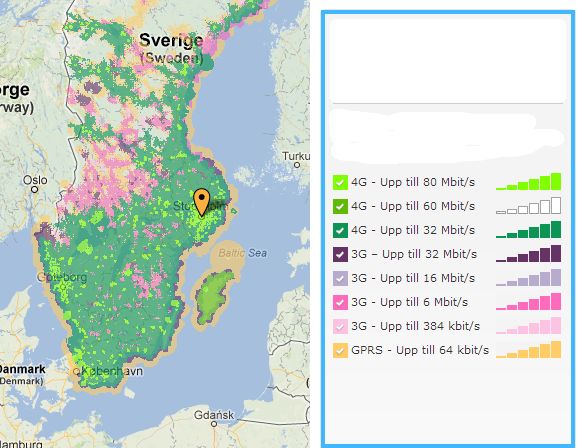
Task: Click the white outlined signal bars for 4G 60 Mbit/s
Action: click(x=528, y=205)
